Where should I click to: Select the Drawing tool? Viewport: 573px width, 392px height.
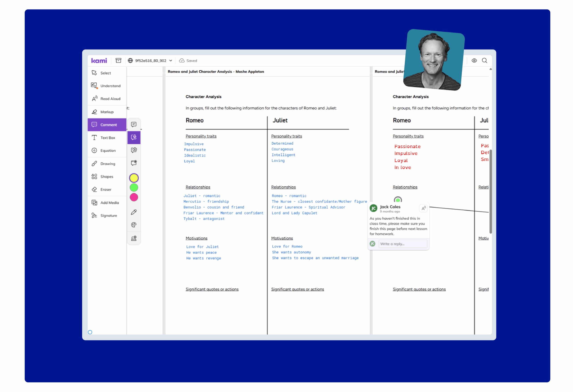coord(107,163)
